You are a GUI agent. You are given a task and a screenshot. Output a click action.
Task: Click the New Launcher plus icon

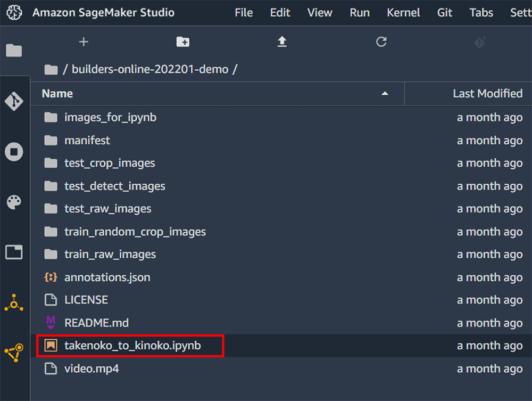click(84, 42)
